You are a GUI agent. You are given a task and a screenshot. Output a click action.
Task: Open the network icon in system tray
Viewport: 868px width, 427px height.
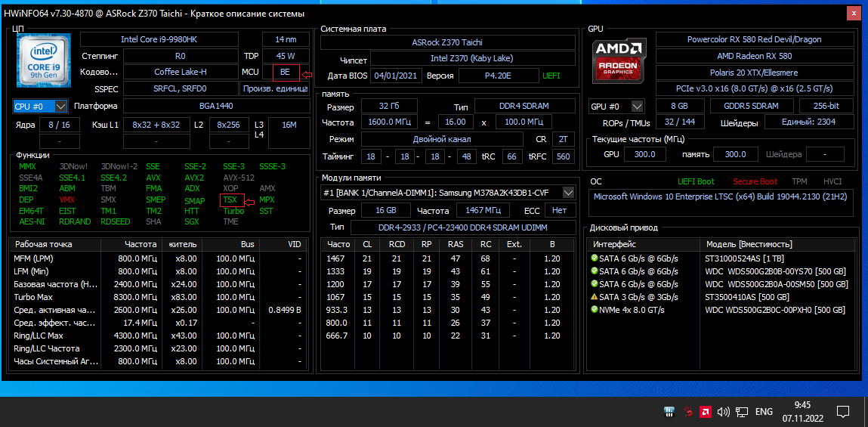pos(742,411)
